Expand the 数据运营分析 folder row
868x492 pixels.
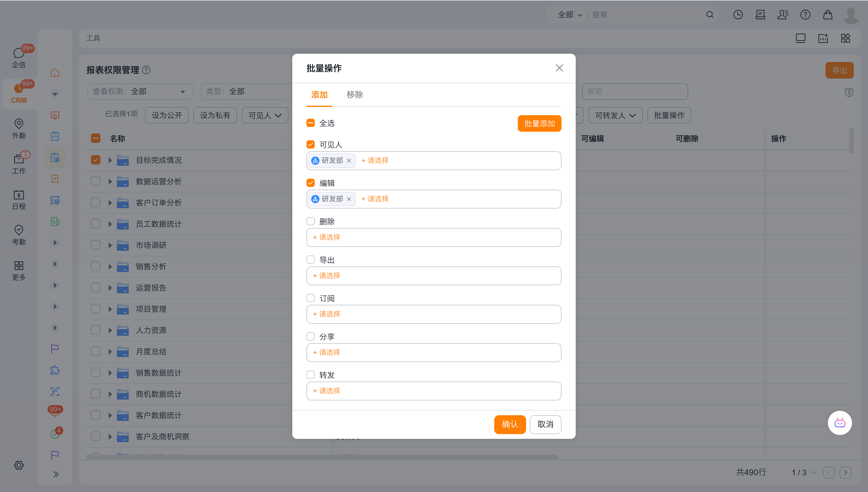tap(110, 181)
